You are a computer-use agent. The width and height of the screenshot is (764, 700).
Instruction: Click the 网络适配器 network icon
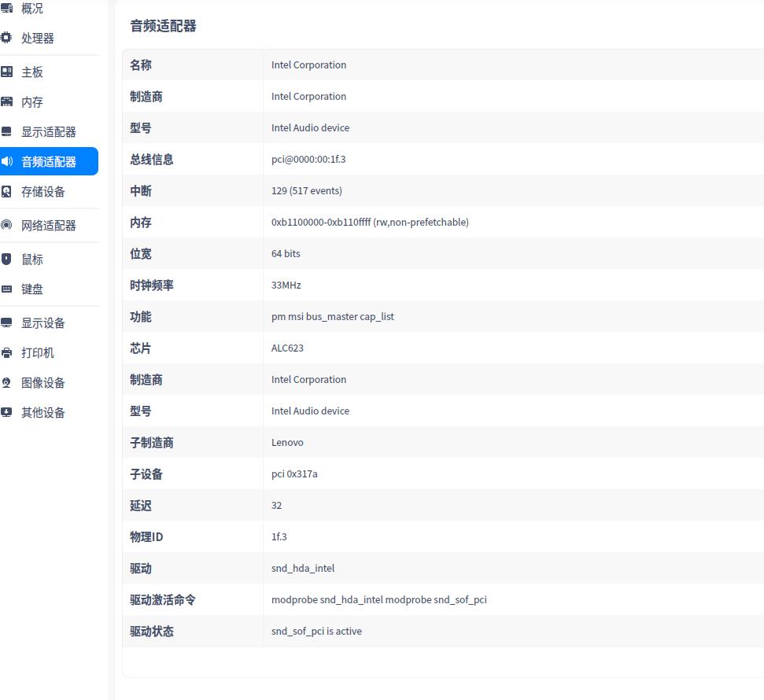click(x=6, y=225)
